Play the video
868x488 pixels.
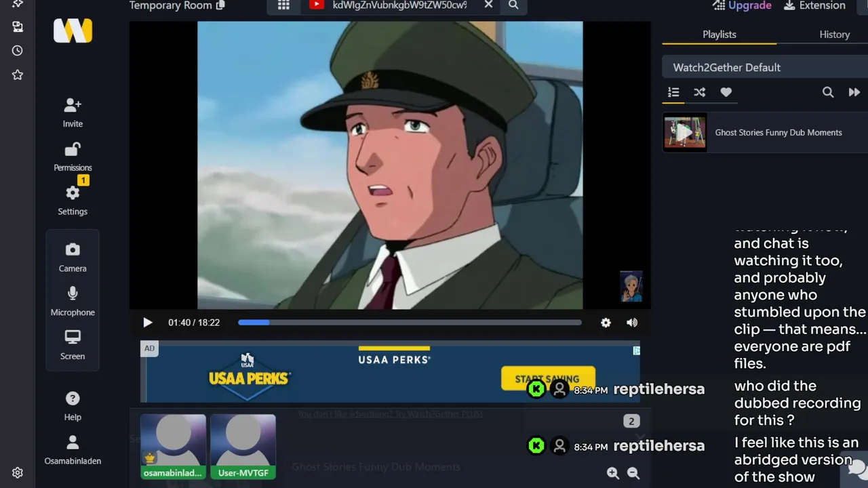tap(147, 323)
